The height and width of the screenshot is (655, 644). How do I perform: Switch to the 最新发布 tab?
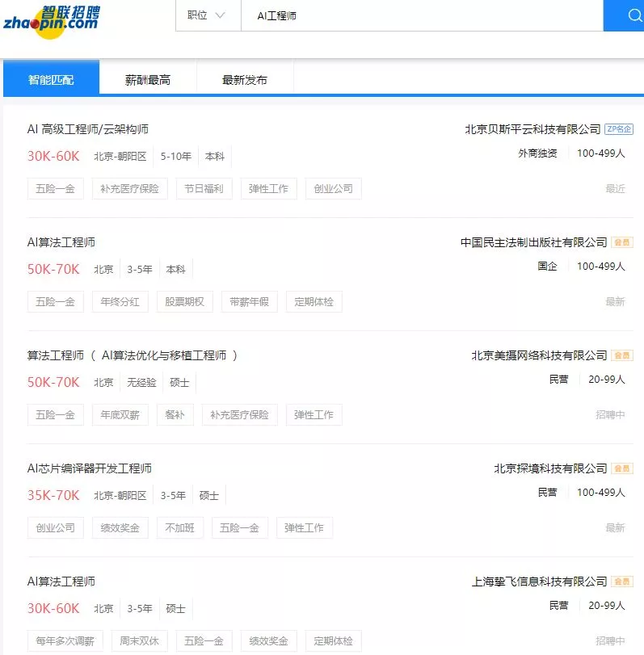pyautogui.click(x=245, y=80)
